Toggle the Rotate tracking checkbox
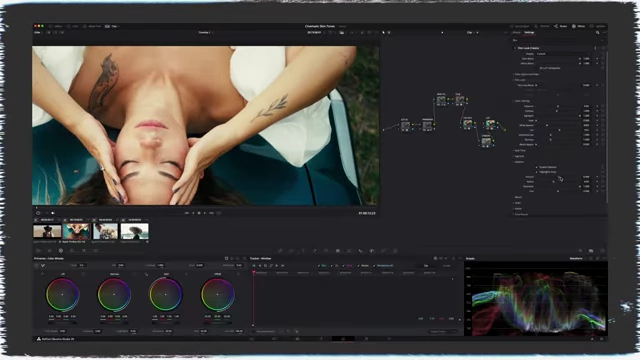The image size is (640, 360). pos(358,266)
